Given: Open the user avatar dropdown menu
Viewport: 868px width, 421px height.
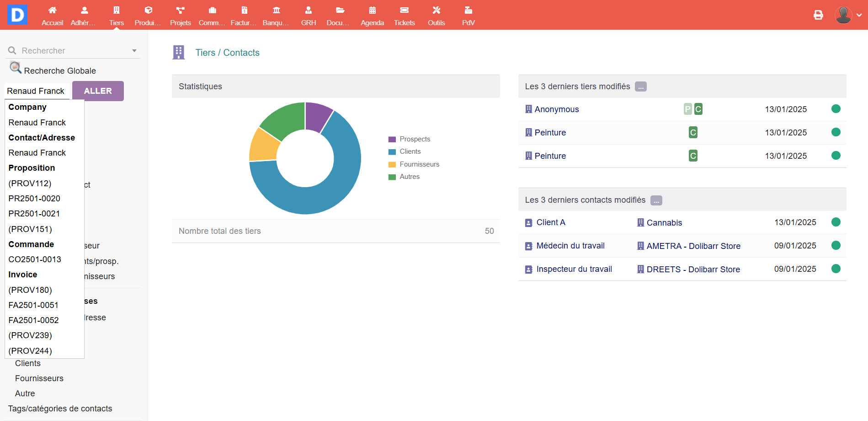Looking at the screenshot, I should click(848, 15).
